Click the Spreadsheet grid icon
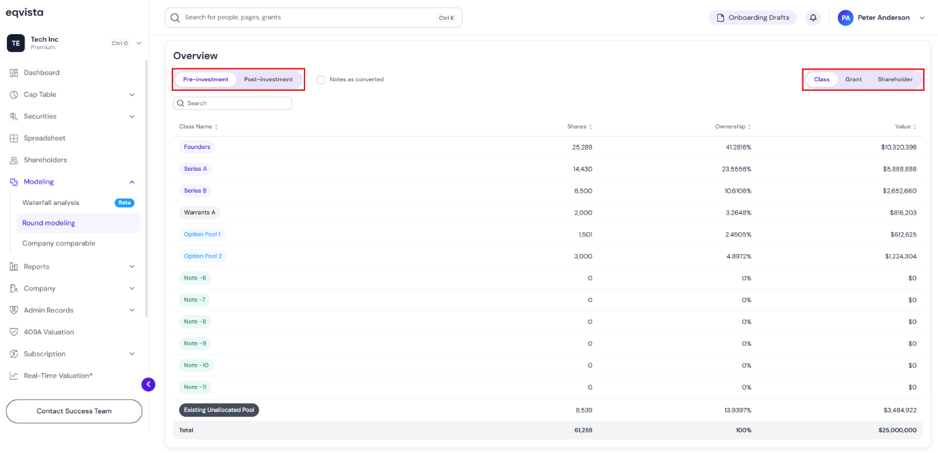This screenshot has height=453, width=938. (14, 138)
